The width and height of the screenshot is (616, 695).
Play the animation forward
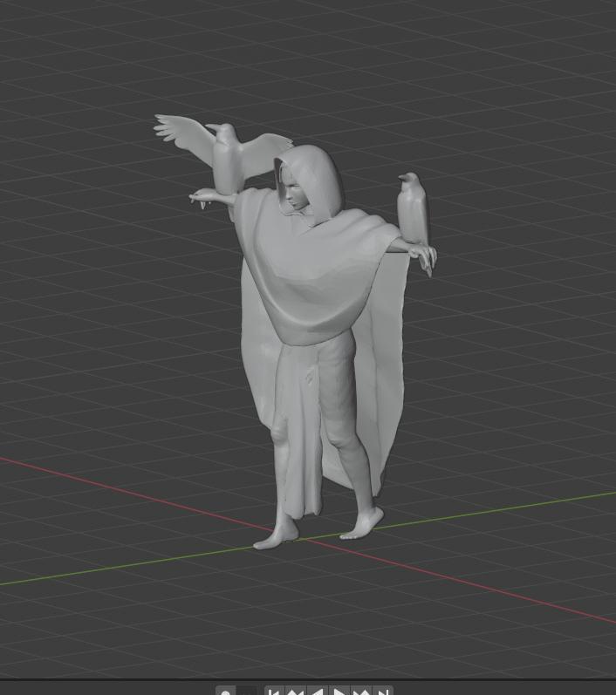339,692
